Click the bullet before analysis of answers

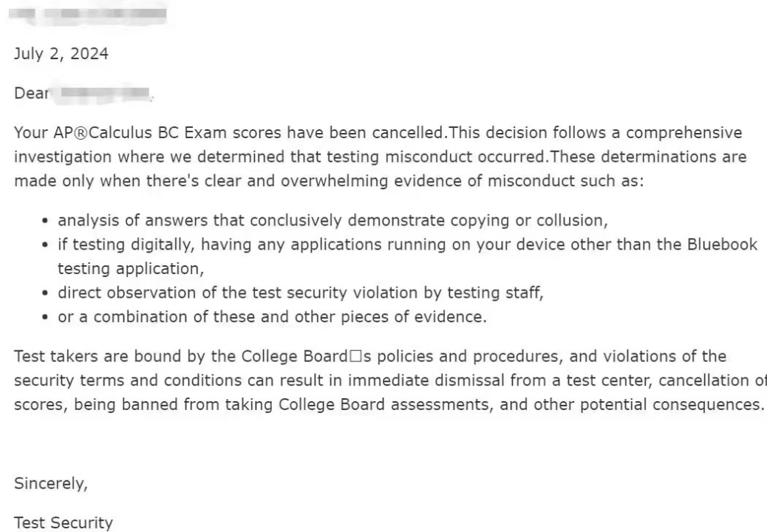46,221
